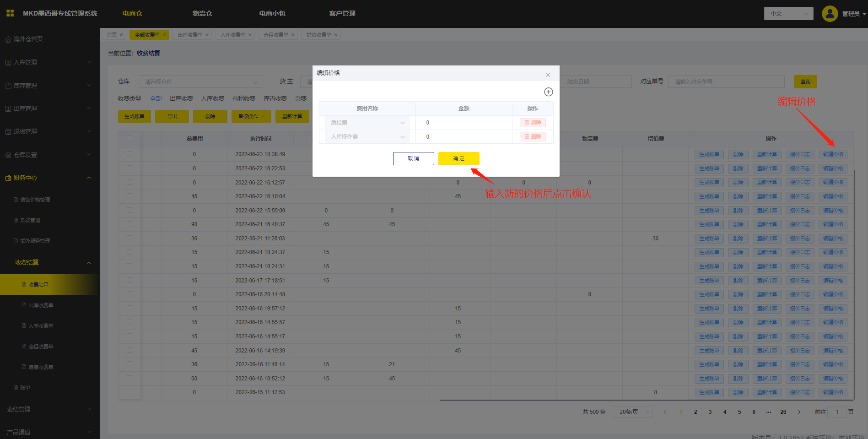Check the row dated 2022-06-23 10:38:49
This screenshot has height=439, width=868.
[129, 154]
